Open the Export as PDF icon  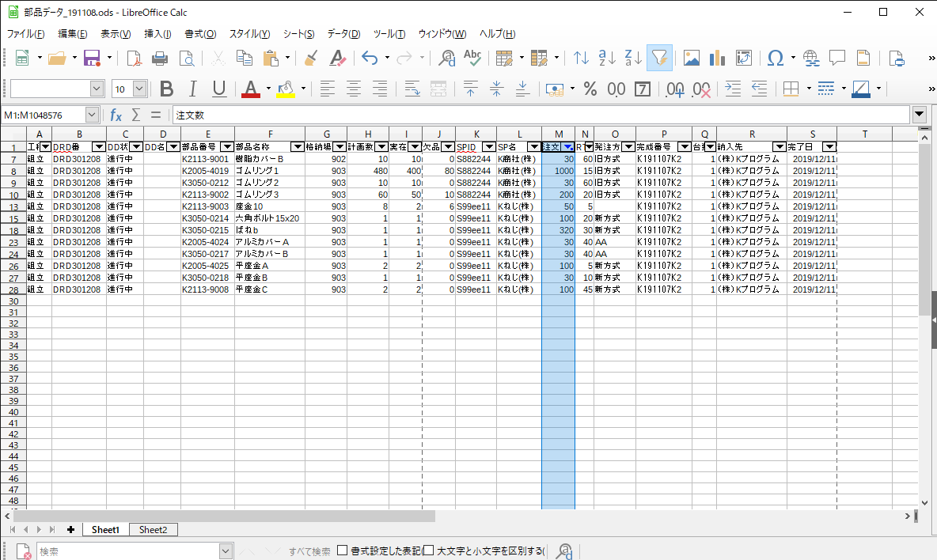pos(134,58)
